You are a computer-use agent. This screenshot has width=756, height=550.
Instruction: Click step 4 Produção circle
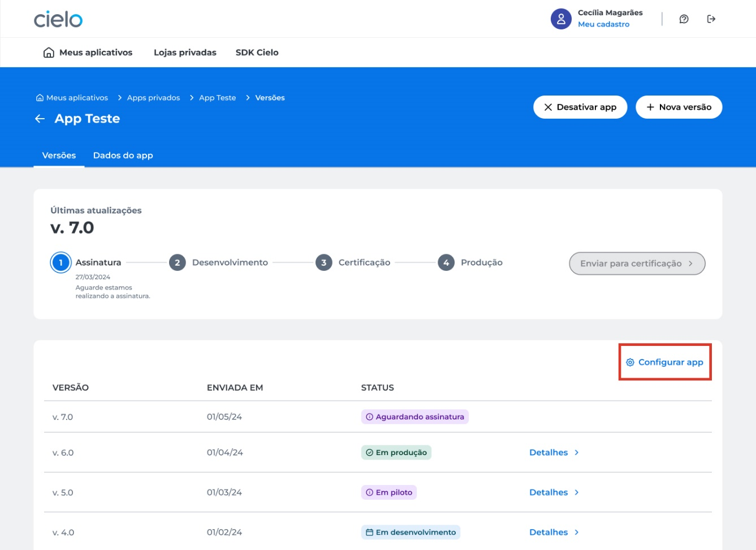[446, 262]
